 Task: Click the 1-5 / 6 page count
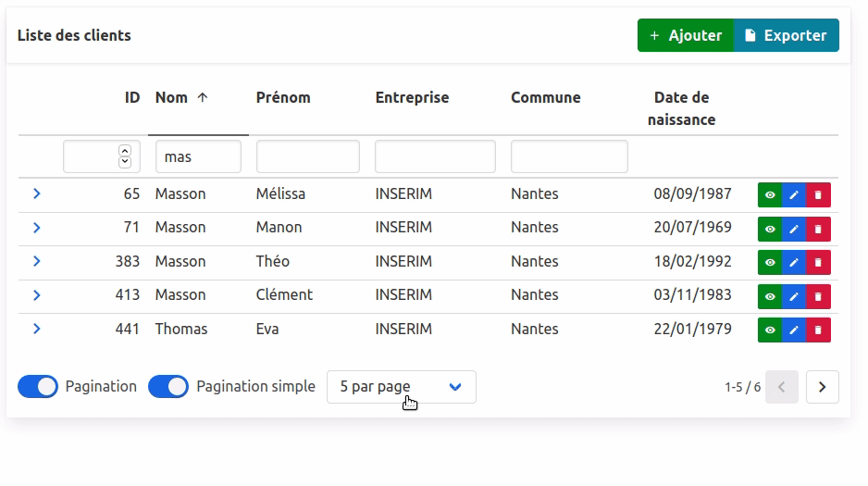[x=742, y=387]
